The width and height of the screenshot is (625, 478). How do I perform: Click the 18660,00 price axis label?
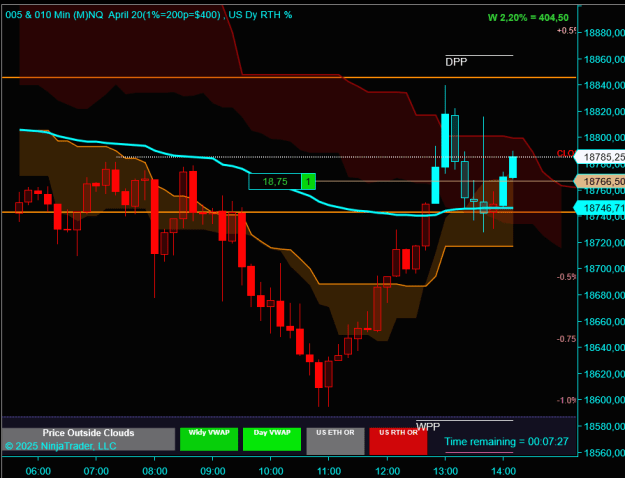(604, 321)
